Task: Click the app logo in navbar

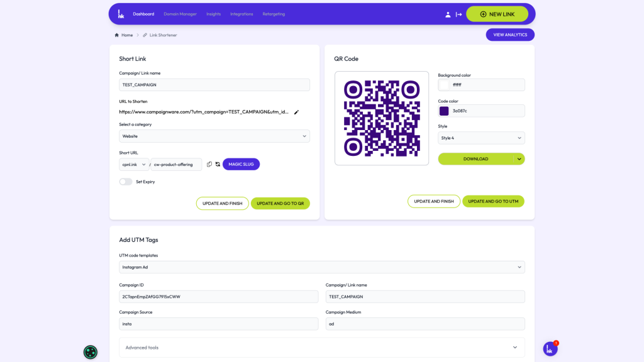Action: click(x=121, y=14)
